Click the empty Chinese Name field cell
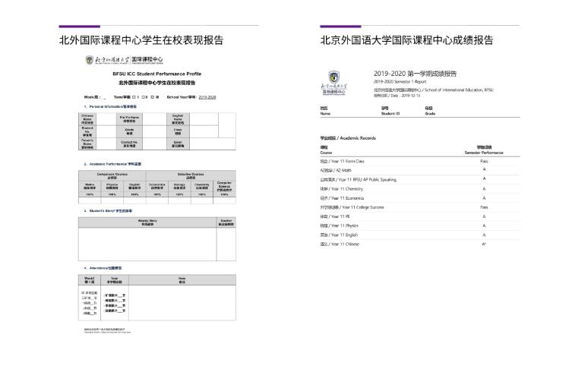 point(105,118)
